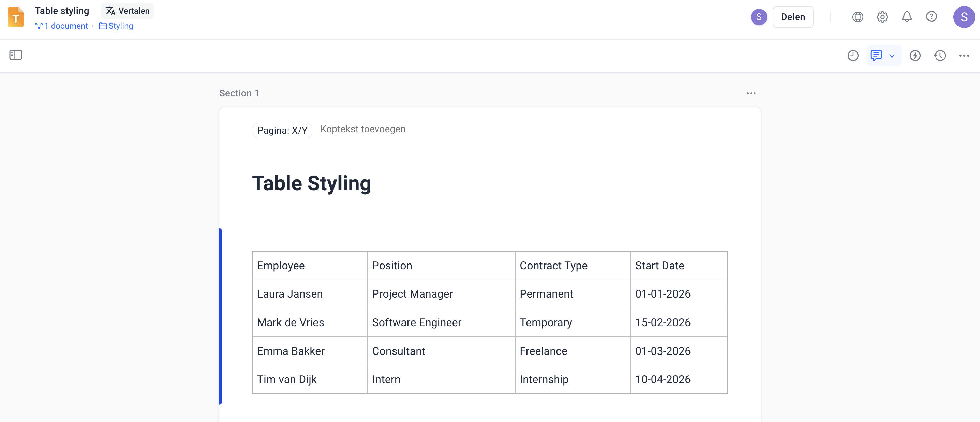Click Koptekst toevoegen header field
The height and width of the screenshot is (422, 980).
[362, 129]
